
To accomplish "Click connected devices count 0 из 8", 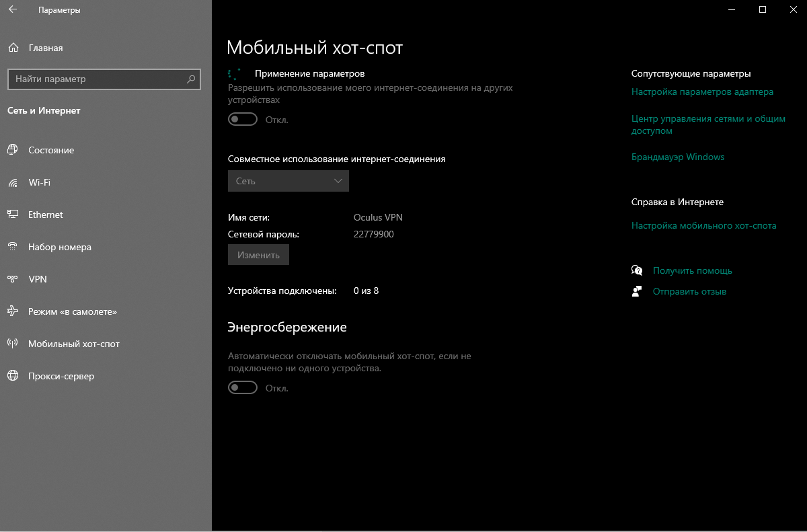I will 366,291.
